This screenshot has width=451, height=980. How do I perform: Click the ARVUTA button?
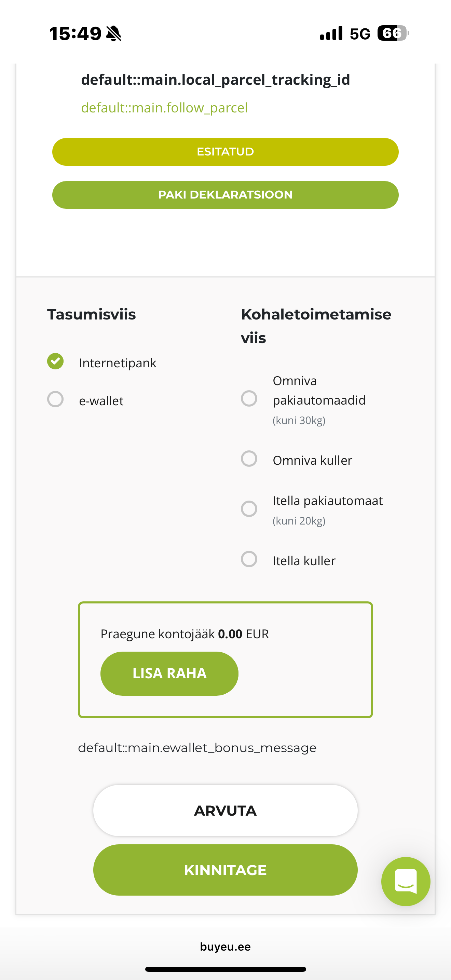(225, 810)
